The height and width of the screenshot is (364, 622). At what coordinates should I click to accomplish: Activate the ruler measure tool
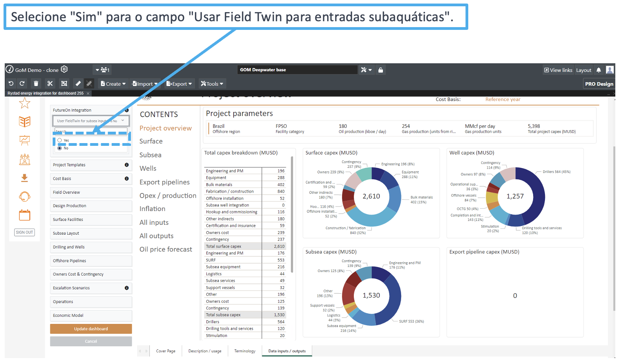tap(78, 83)
